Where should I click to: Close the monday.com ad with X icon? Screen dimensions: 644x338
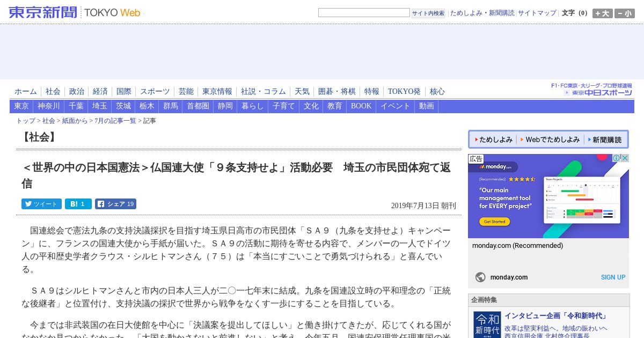[x=625, y=158]
